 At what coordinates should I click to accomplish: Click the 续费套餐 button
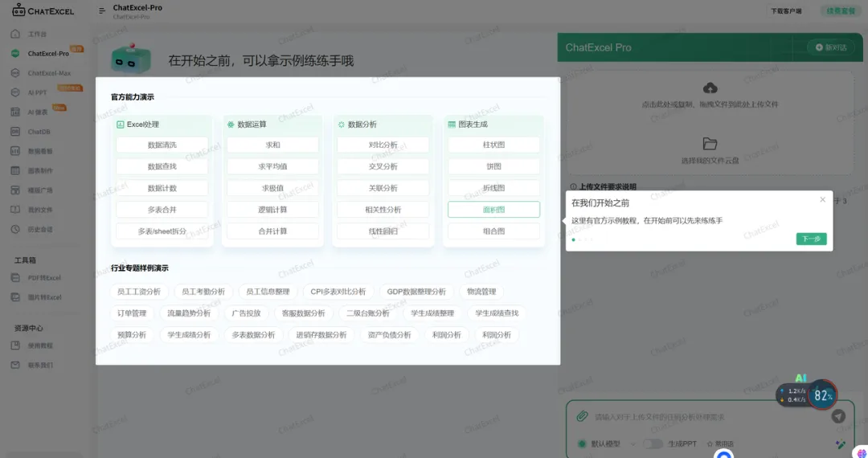841,11
